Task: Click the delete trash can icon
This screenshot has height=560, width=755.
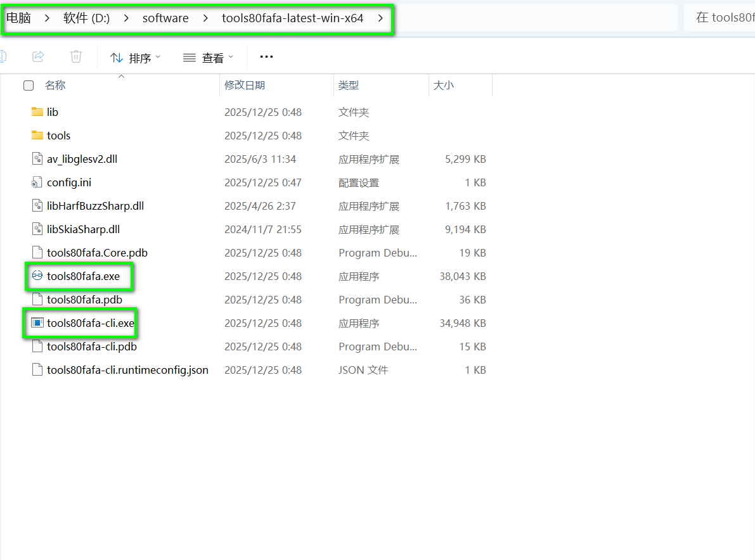Action: 76,57
